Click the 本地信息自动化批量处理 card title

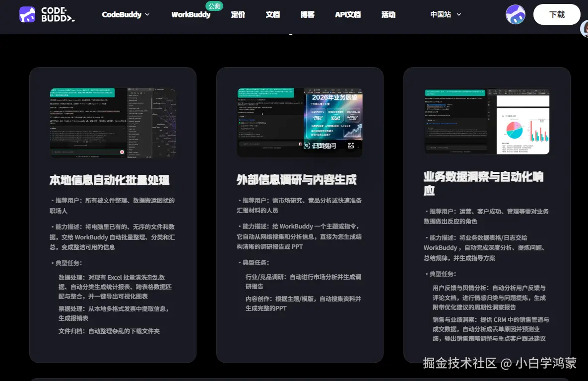click(x=109, y=180)
